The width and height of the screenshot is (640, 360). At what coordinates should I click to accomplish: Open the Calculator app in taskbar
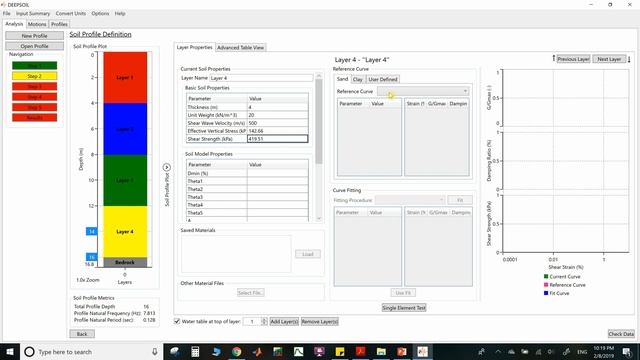(x=195, y=352)
